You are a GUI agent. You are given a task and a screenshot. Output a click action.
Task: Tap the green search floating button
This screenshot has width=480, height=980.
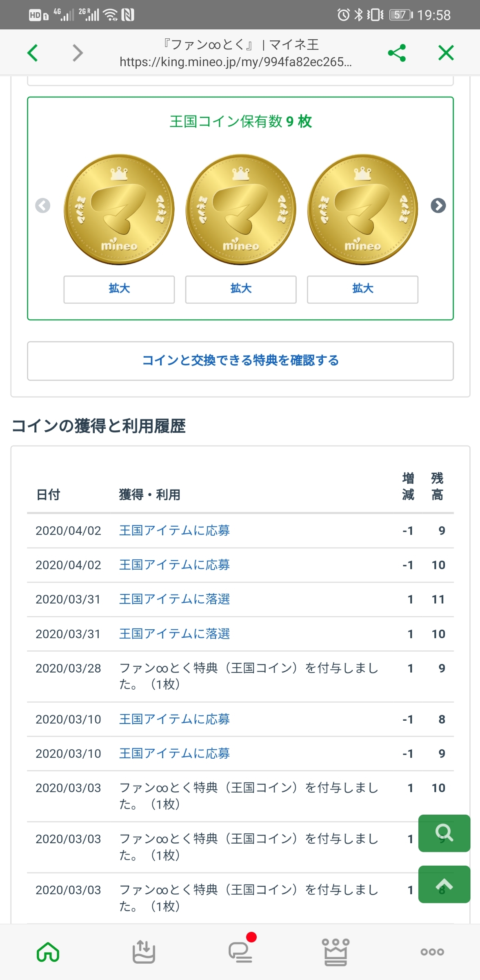(444, 833)
